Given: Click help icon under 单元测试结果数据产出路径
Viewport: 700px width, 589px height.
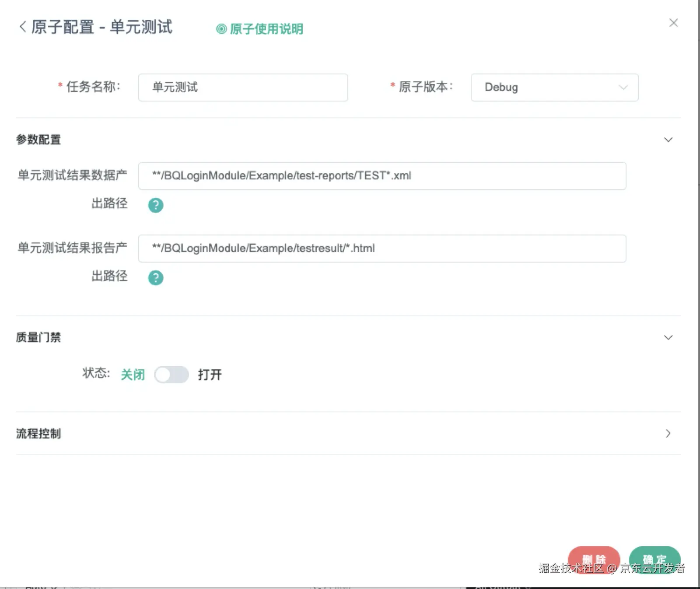Looking at the screenshot, I should click(x=156, y=205).
